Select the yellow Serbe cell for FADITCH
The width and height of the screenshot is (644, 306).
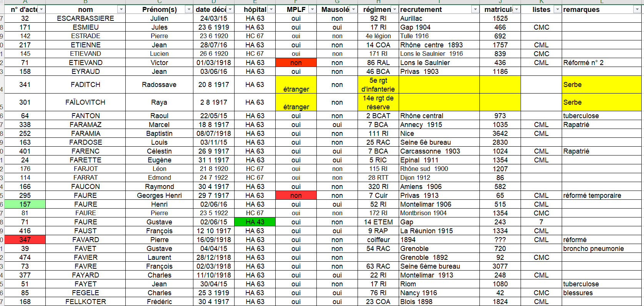601,85
